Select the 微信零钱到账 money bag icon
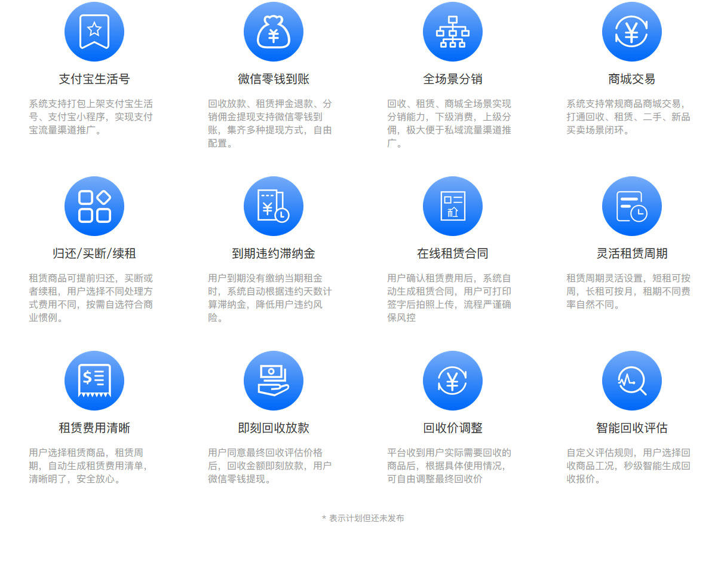This screenshot has height=588, width=721. tap(273, 32)
